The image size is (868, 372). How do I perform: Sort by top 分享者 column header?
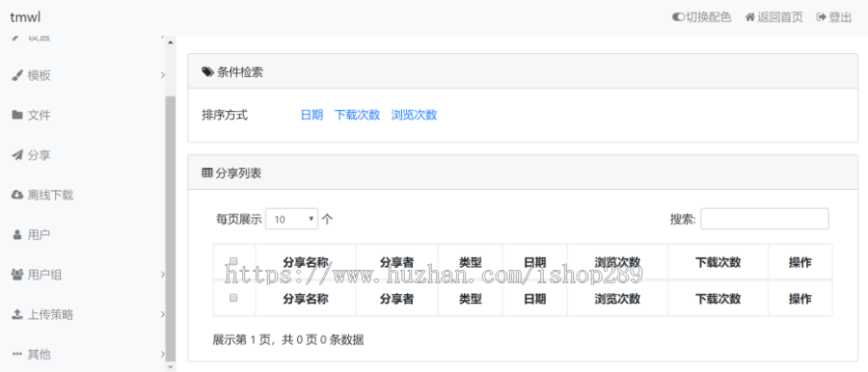pyautogui.click(x=397, y=262)
